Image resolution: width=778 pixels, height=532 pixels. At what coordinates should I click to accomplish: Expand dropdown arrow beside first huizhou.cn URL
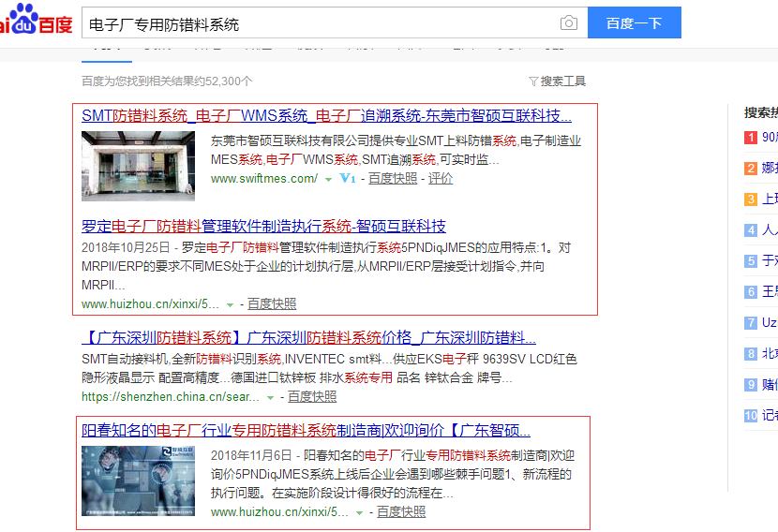click(x=231, y=304)
